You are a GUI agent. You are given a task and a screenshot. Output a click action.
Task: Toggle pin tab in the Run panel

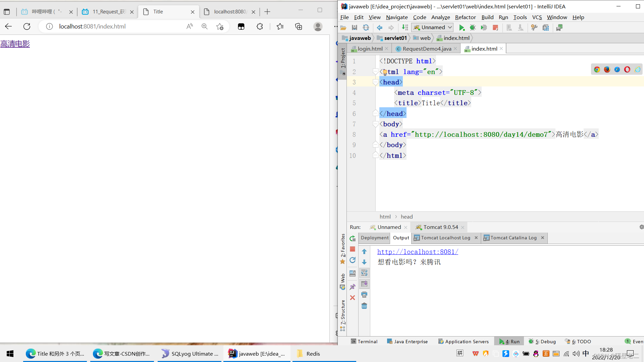click(x=353, y=287)
